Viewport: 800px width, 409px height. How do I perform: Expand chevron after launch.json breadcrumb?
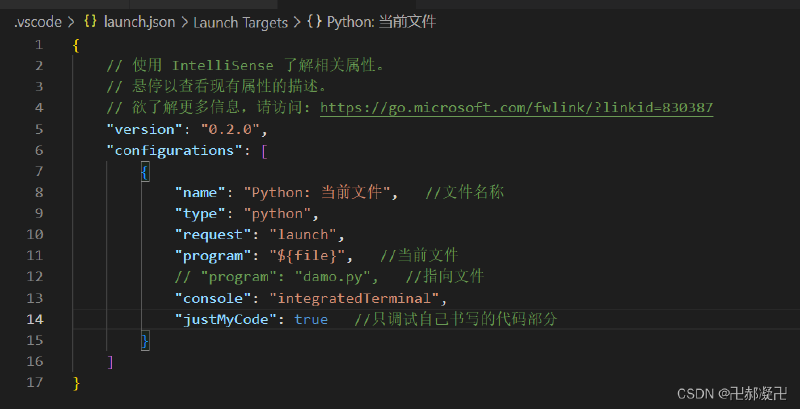pyautogui.click(x=184, y=22)
